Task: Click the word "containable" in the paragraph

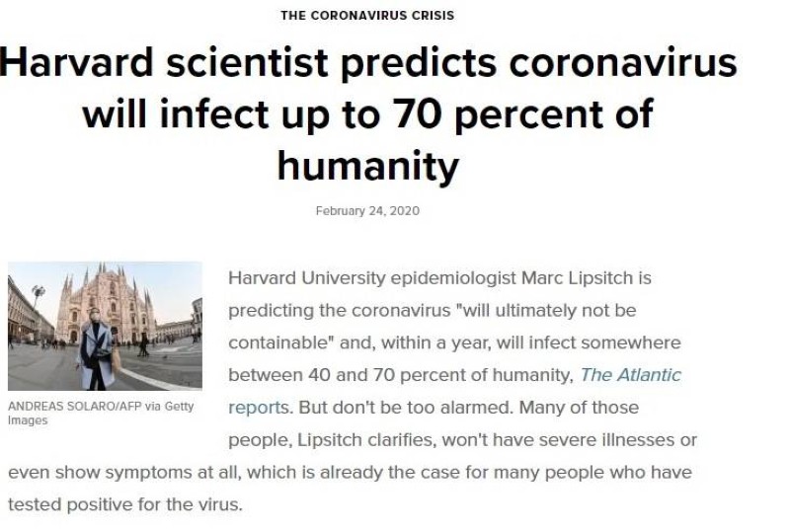Action: pyautogui.click(x=272, y=343)
